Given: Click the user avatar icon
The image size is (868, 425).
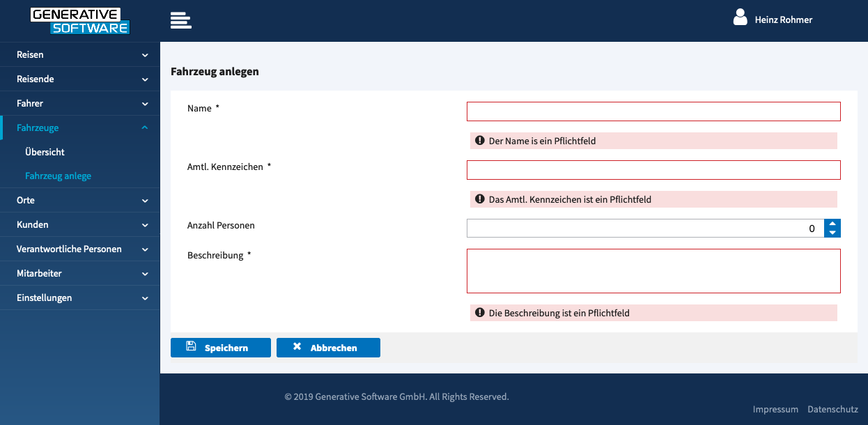Looking at the screenshot, I should [x=741, y=17].
